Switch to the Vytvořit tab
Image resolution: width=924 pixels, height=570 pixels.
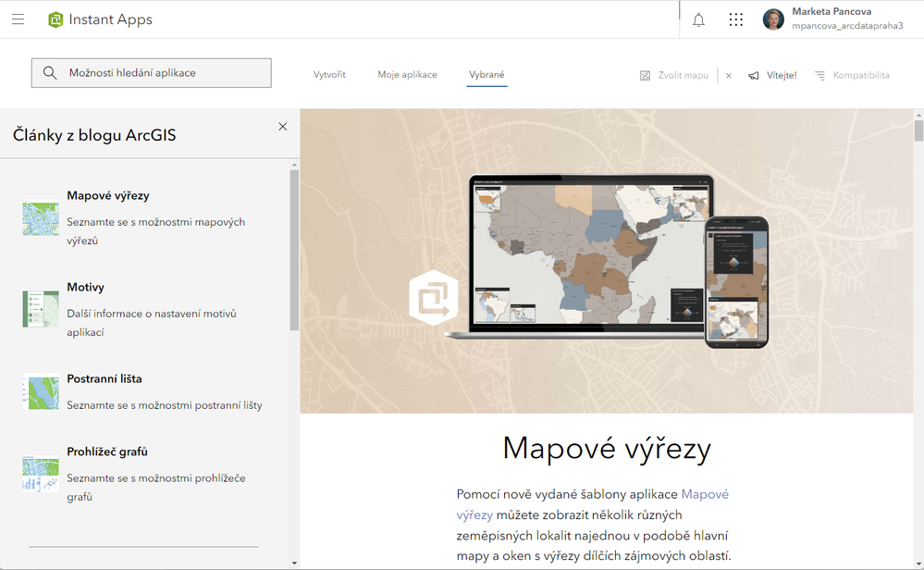pyautogui.click(x=329, y=75)
